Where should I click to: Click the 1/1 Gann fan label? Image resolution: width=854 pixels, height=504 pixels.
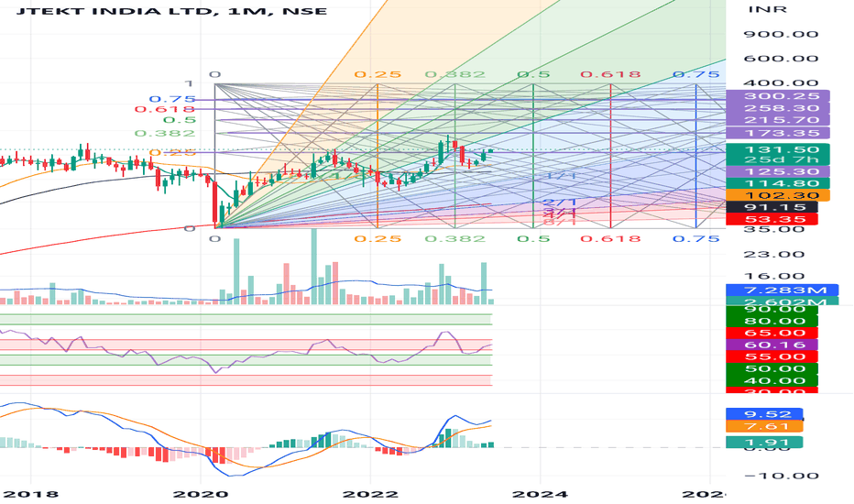[x=560, y=175]
